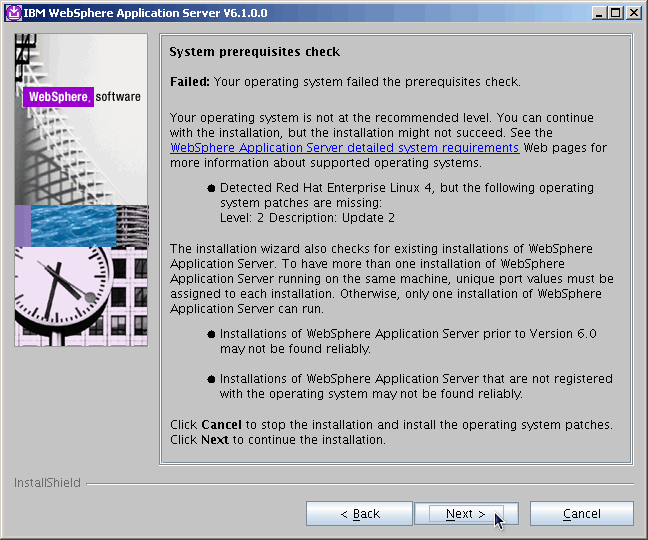Close the installer with the X button
Screen dimensions: 648x540
point(634,13)
